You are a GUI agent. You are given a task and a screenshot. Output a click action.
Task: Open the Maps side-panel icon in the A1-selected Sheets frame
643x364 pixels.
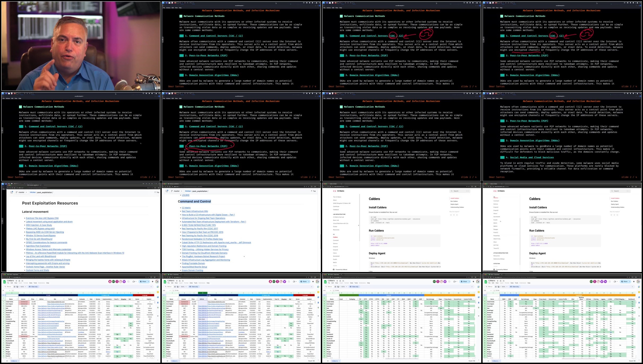coord(158,308)
